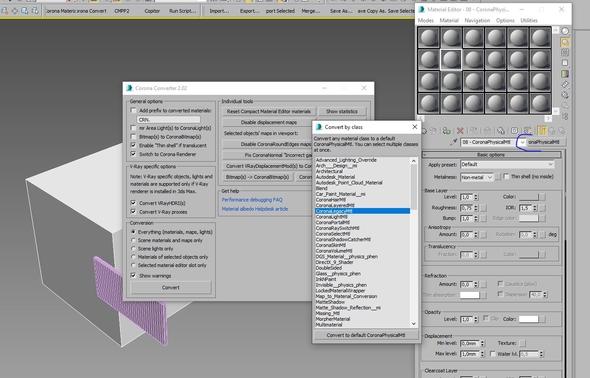Click the Opacity Color white swatch
The height and width of the screenshot is (378, 590).
point(529,319)
